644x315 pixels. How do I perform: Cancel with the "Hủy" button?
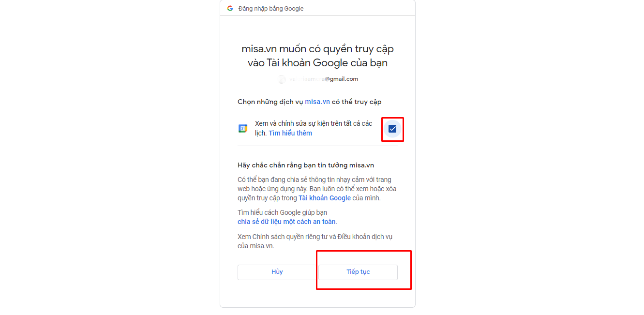point(277,272)
